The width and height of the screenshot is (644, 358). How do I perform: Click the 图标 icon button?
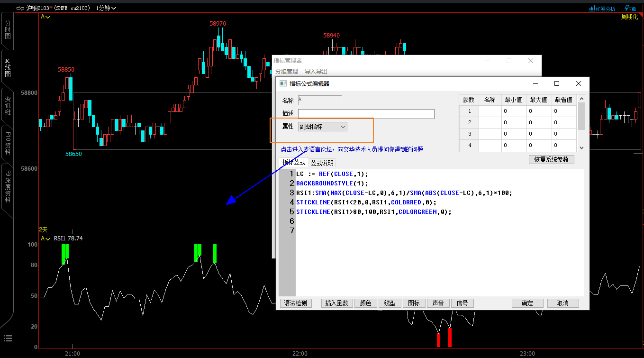tap(414, 303)
